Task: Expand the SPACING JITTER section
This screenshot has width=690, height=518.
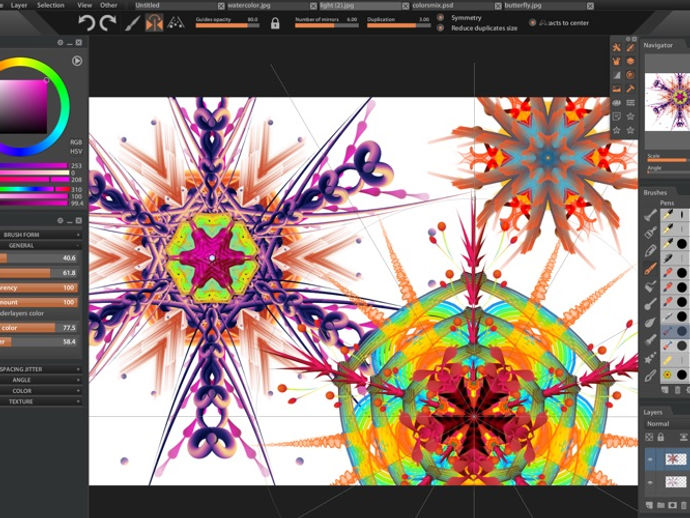Action: (x=40, y=369)
